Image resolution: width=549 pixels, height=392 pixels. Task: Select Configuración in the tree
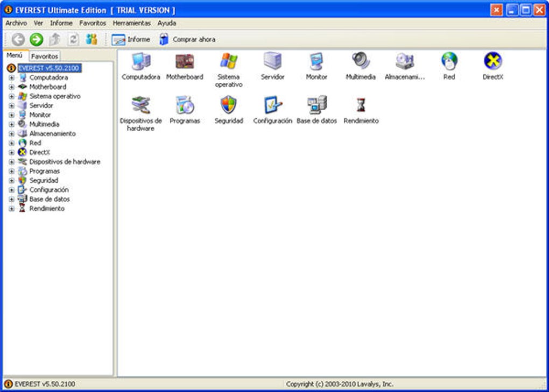49,190
